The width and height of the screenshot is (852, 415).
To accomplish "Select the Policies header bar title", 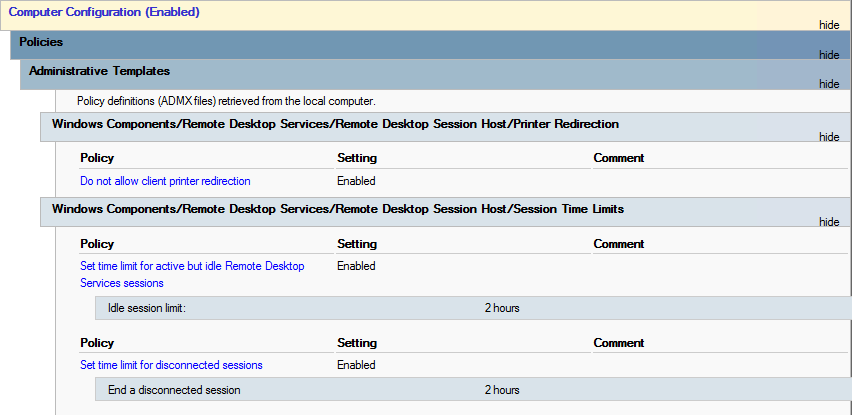I will [x=41, y=42].
